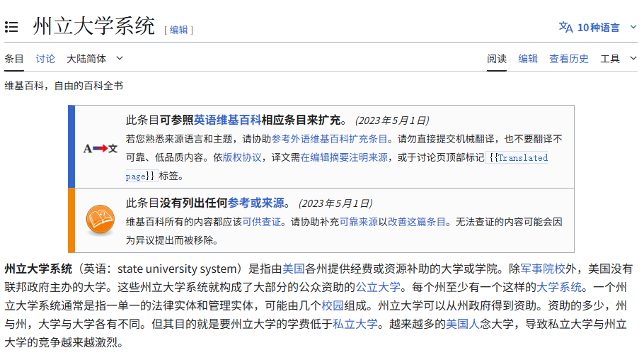Click the article title 州立大学系统
Image resolution: width=644 pixels, height=360 pixels.
(93, 26)
